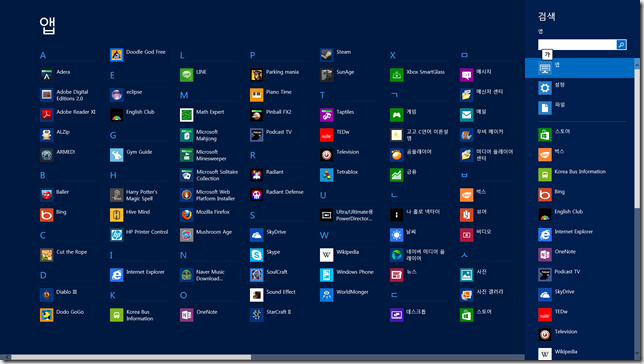Open the Math Expert icon
The image size is (644, 364).
click(186, 115)
